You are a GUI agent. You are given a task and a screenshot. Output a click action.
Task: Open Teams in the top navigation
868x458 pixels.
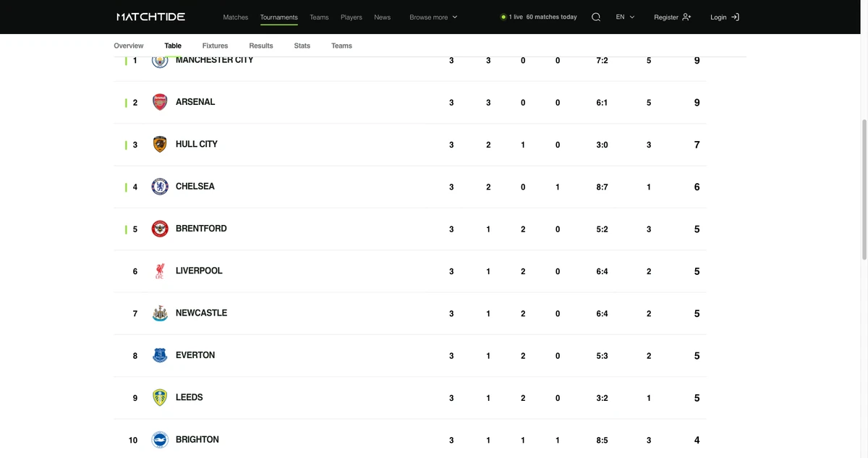[319, 17]
